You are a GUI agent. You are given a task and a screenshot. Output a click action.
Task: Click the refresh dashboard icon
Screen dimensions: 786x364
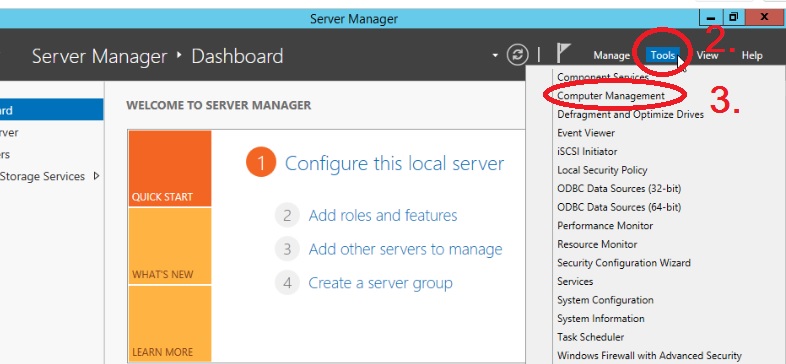517,55
